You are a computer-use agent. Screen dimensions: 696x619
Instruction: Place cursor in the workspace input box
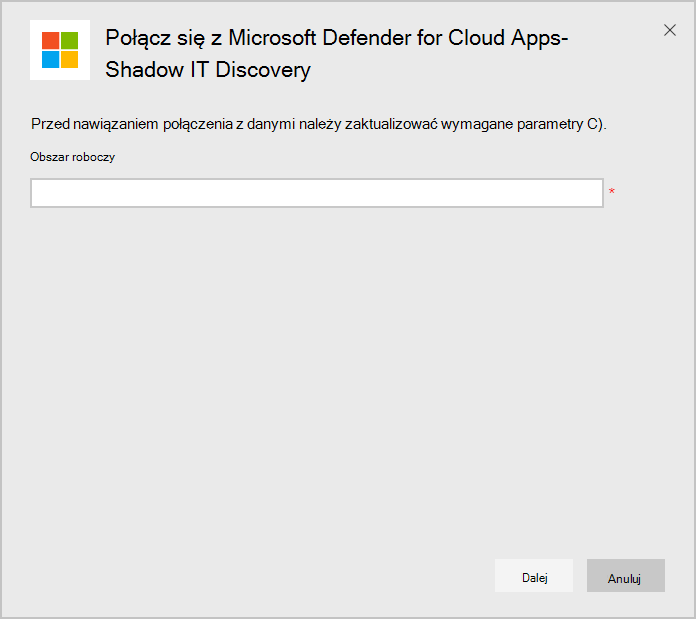[x=317, y=193]
